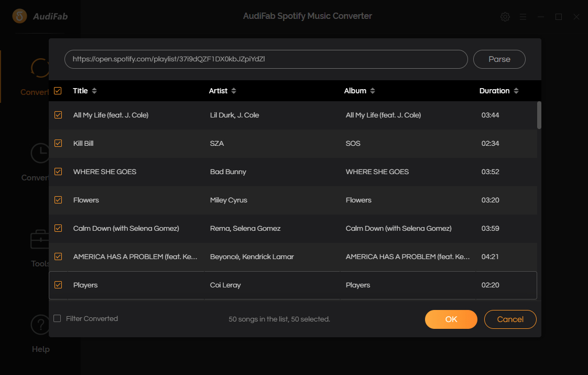This screenshot has width=588, height=375.
Task: Click the '03:20' duration value
Action: (x=490, y=200)
